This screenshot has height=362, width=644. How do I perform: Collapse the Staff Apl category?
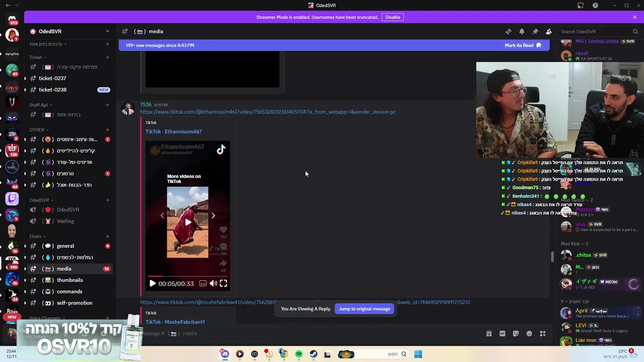[x=40, y=105]
